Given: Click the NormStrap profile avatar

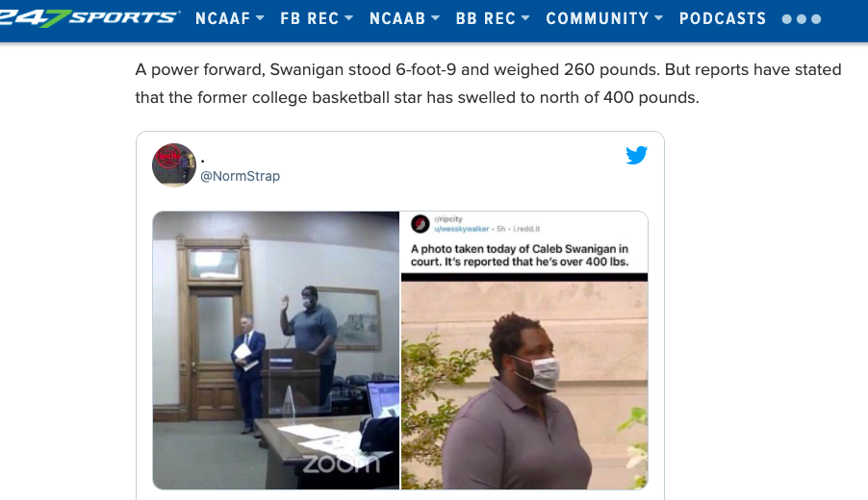Looking at the screenshot, I should pos(174,165).
